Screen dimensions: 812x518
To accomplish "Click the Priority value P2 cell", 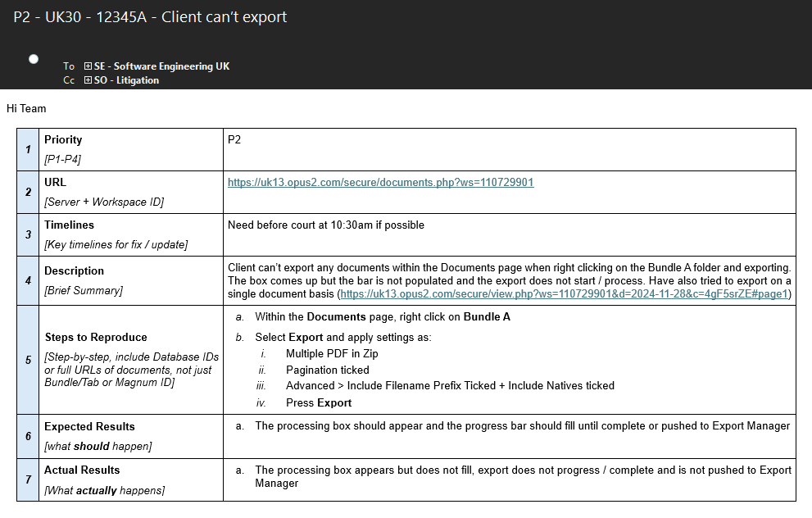I will [x=510, y=150].
